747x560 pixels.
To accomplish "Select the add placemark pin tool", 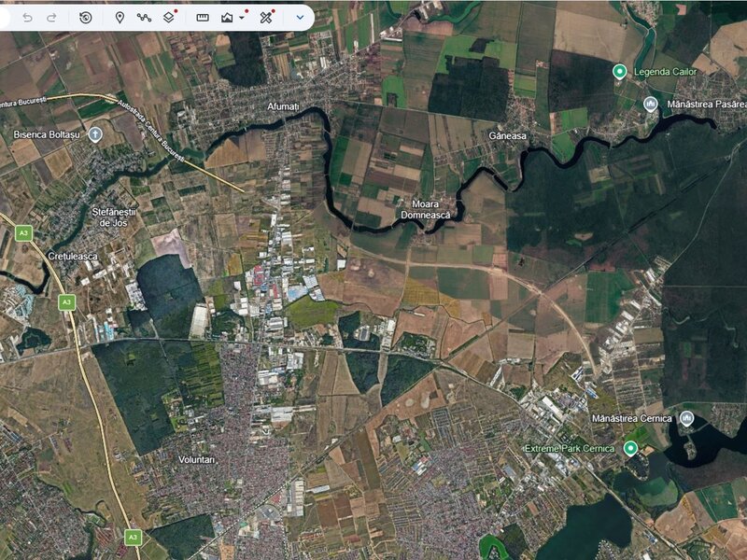I will tap(120, 18).
